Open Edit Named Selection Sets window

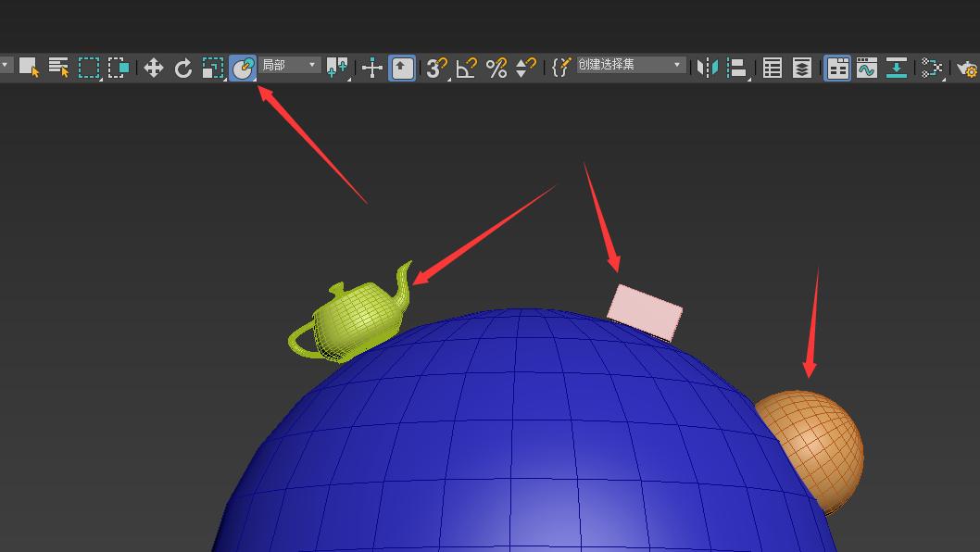pos(562,67)
